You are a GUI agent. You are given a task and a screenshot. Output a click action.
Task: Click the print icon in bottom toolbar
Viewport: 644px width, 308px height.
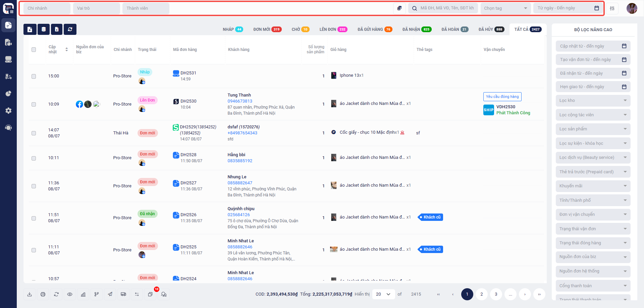click(x=43, y=294)
